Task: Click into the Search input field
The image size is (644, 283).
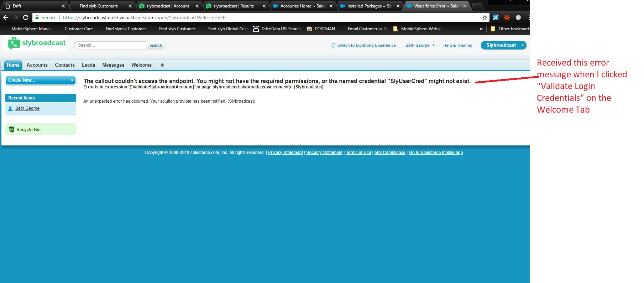Action: (x=110, y=45)
